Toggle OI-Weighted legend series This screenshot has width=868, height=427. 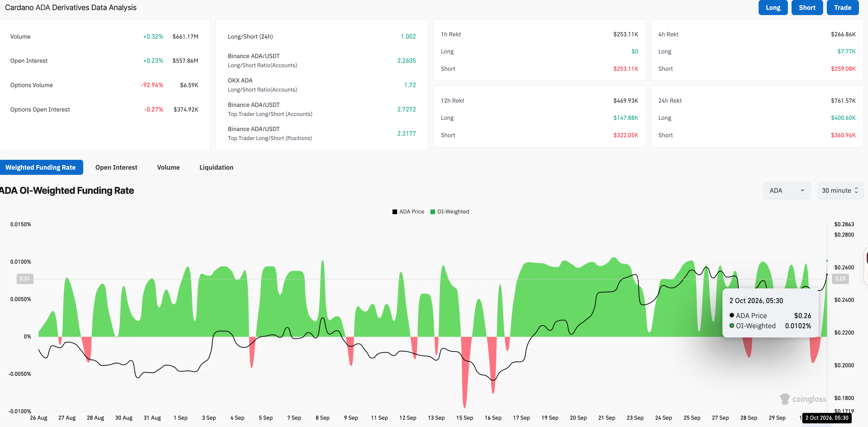point(450,211)
